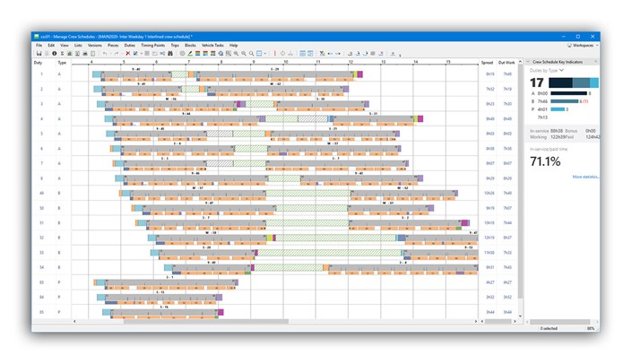
Task: Open the More statistics link
Action: click(585, 177)
